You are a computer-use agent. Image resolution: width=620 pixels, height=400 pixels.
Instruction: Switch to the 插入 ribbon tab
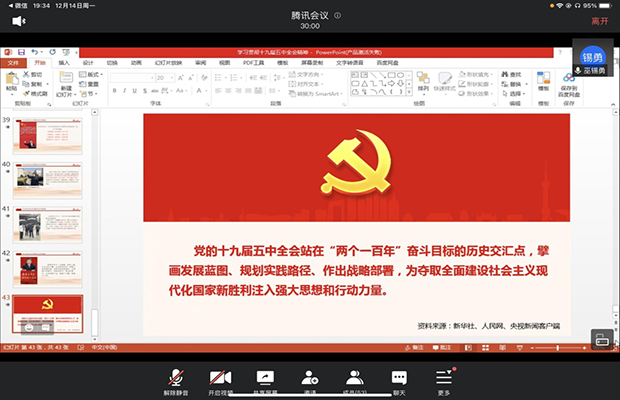tap(64, 62)
